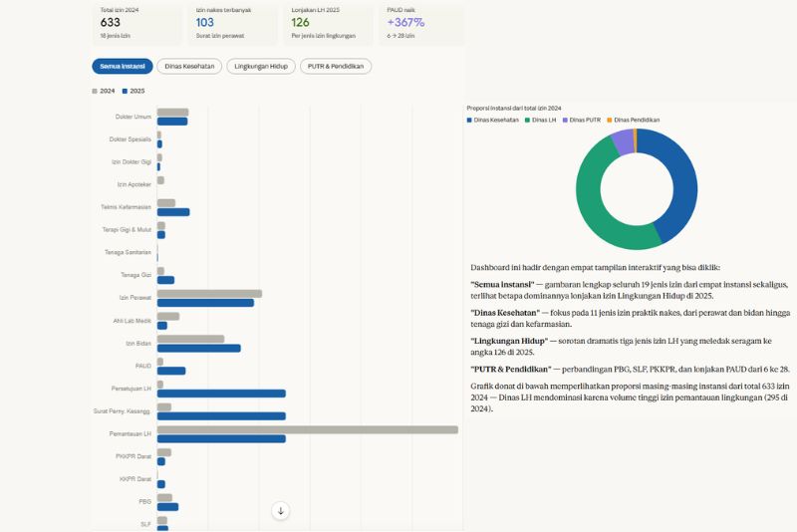The height and width of the screenshot is (532, 797).
Task: Click the scroll-down arrow button below the chart
Action: [281, 511]
